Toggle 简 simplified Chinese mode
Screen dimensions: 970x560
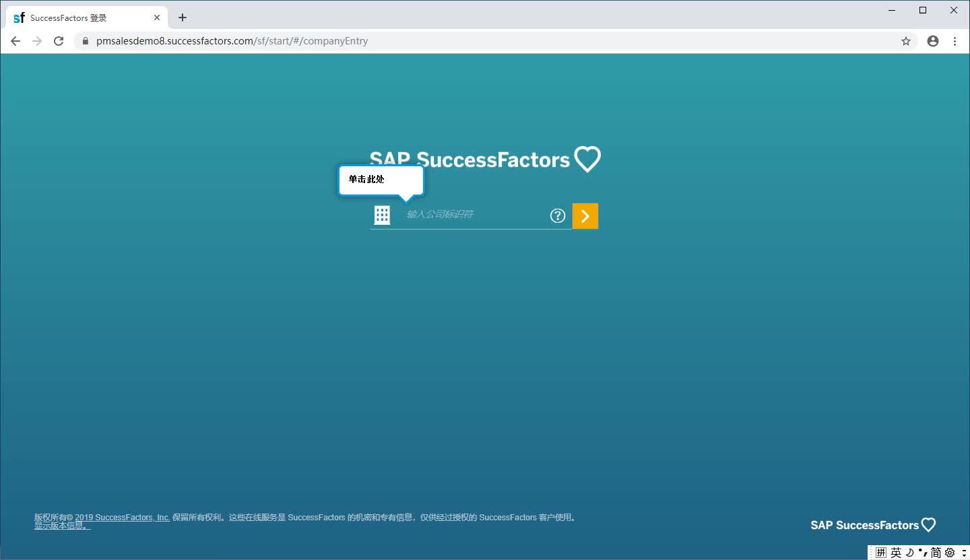coord(936,553)
